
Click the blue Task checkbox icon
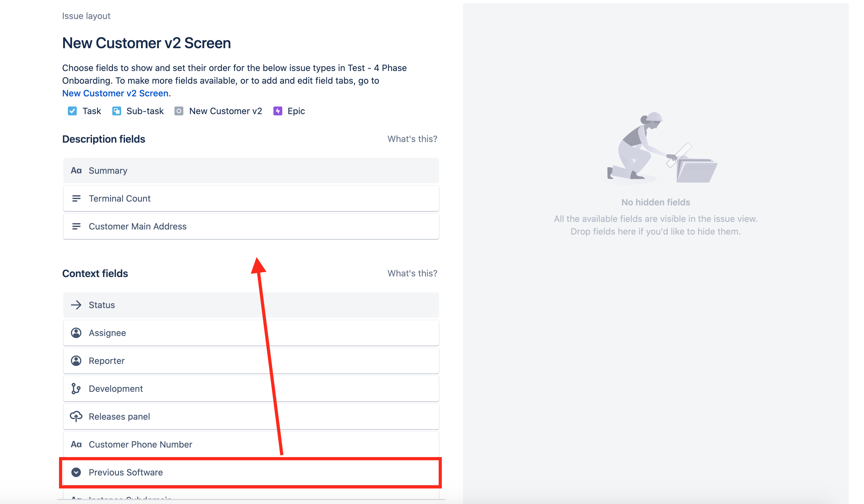click(x=72, y=111)
